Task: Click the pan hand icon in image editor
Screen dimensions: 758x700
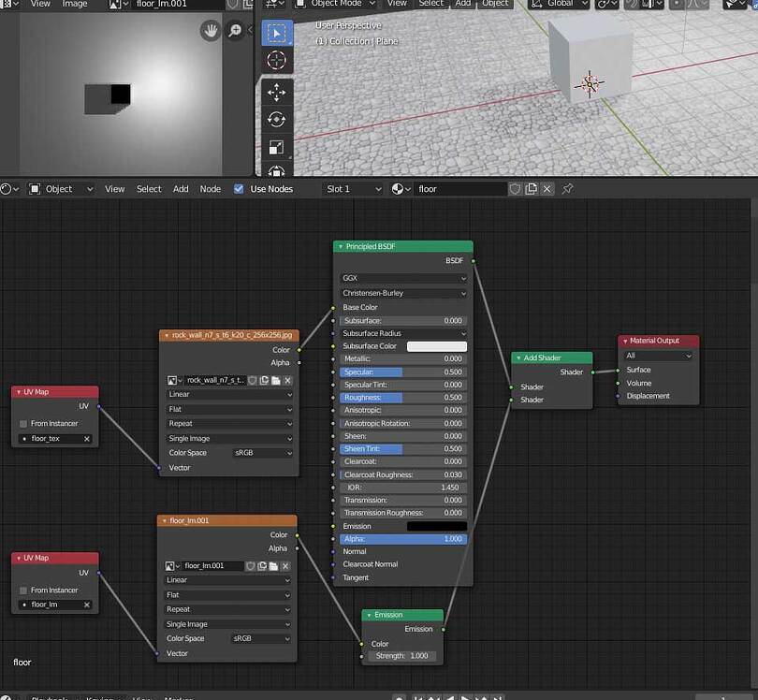Action: click(x=211, y=31)
